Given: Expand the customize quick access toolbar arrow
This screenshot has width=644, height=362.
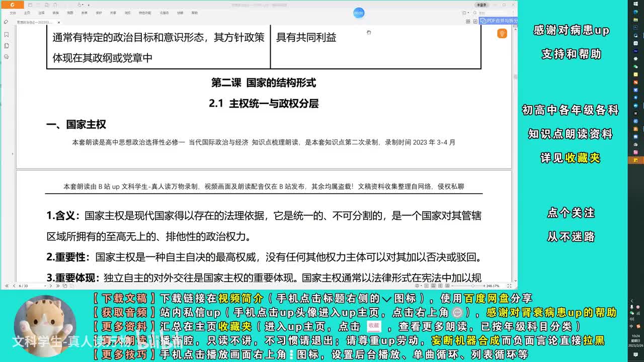Looking at the screenshot, I should [89, 5].
